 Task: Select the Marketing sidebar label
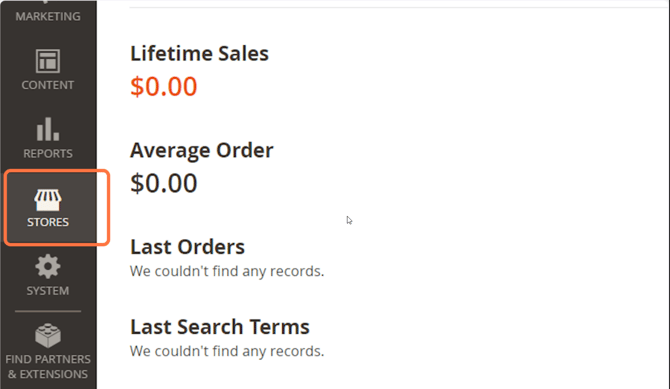[48, 16]
